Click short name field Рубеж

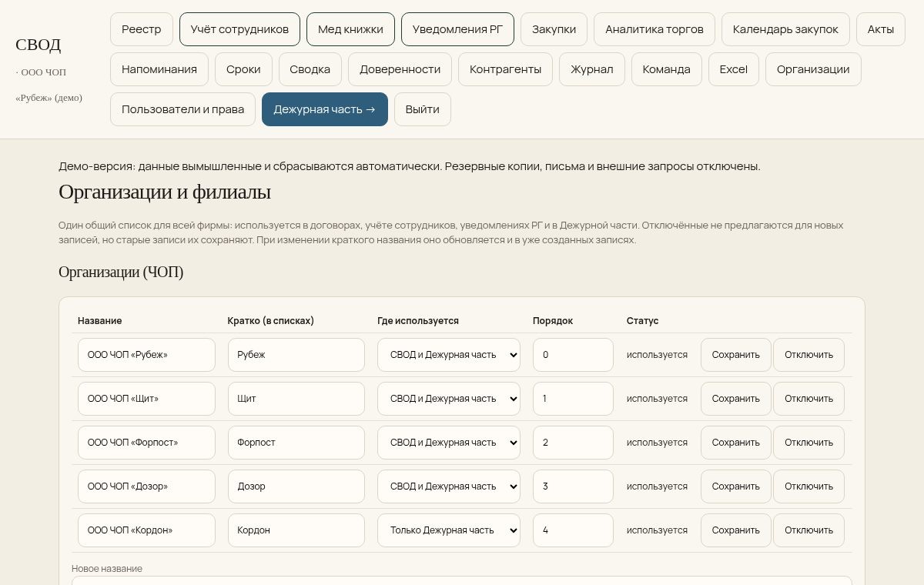point(296,355)
